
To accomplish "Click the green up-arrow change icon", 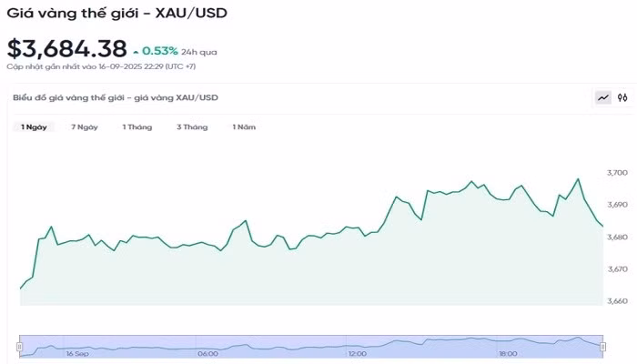I will click(x=136, y=52).
